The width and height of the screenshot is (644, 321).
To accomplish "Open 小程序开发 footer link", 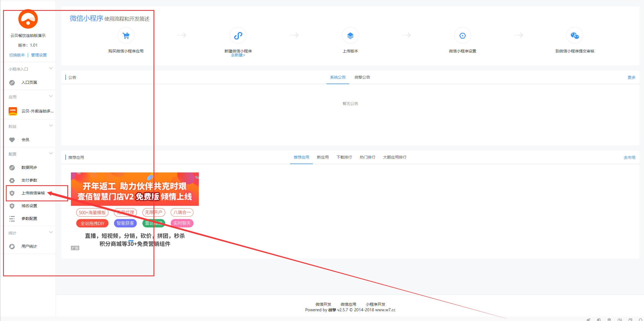I will pyautogui.click(x=375, y=304).
